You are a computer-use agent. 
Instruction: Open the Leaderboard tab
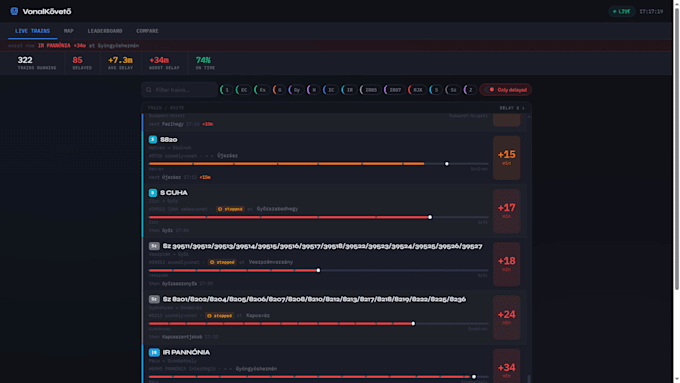click(105, 31)
